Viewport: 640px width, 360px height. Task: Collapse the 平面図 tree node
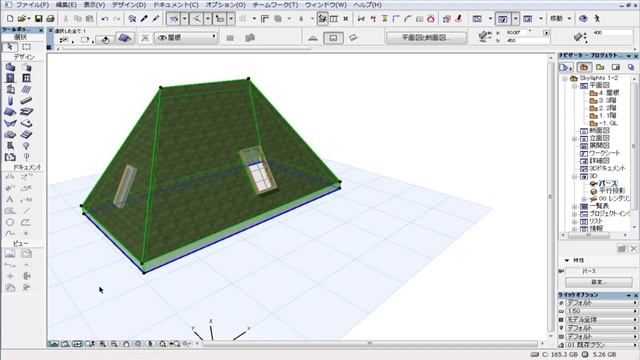[574, 86]
